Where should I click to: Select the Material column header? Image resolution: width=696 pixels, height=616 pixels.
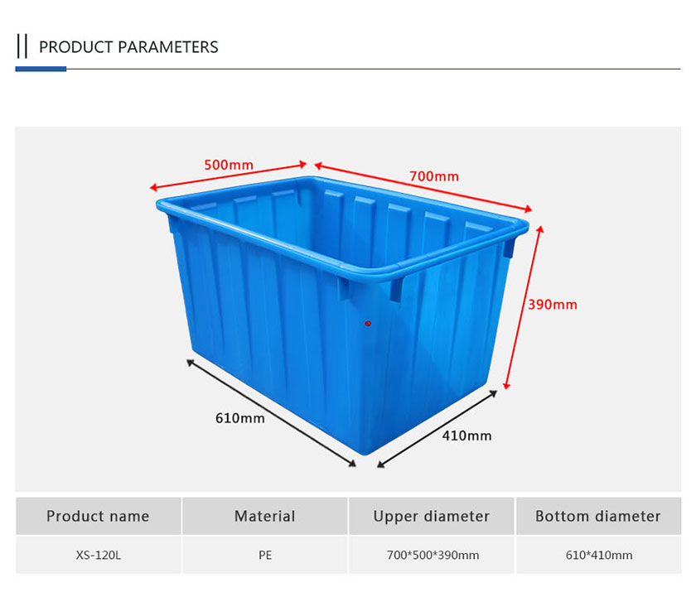[x=265, y=516]
